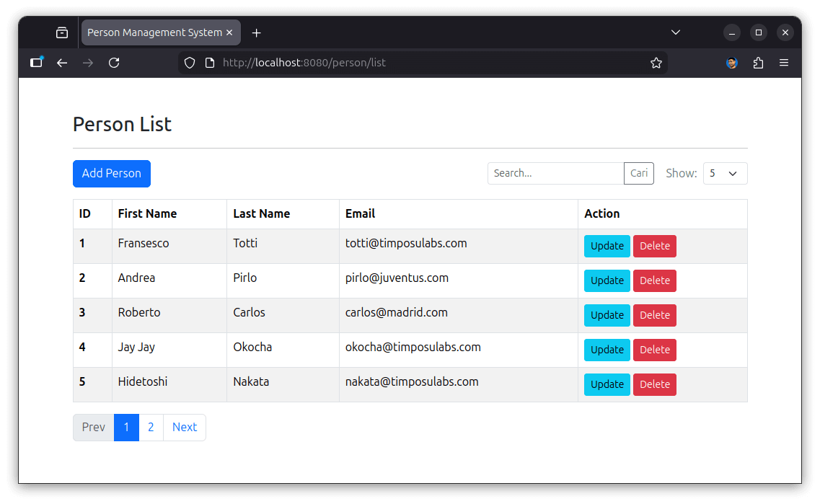
Task: Delete the Hidetoshi Nakata record
Action: (654, 384)
